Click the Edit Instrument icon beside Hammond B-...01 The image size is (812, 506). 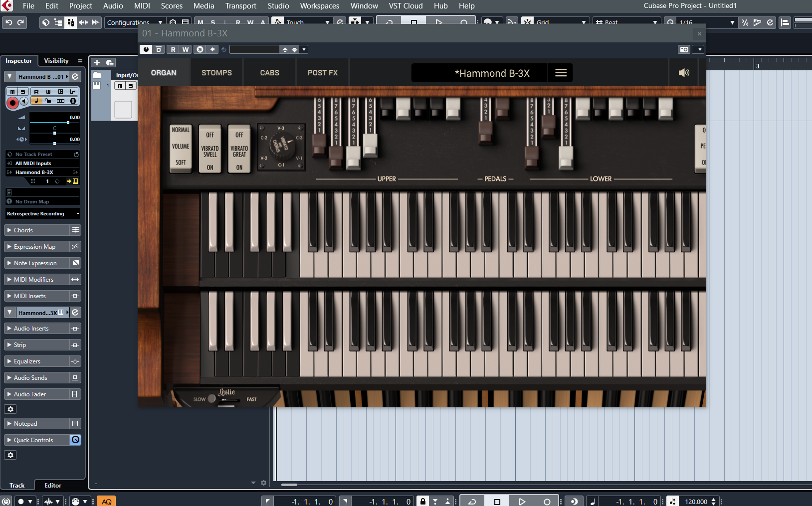click(75, 76)
